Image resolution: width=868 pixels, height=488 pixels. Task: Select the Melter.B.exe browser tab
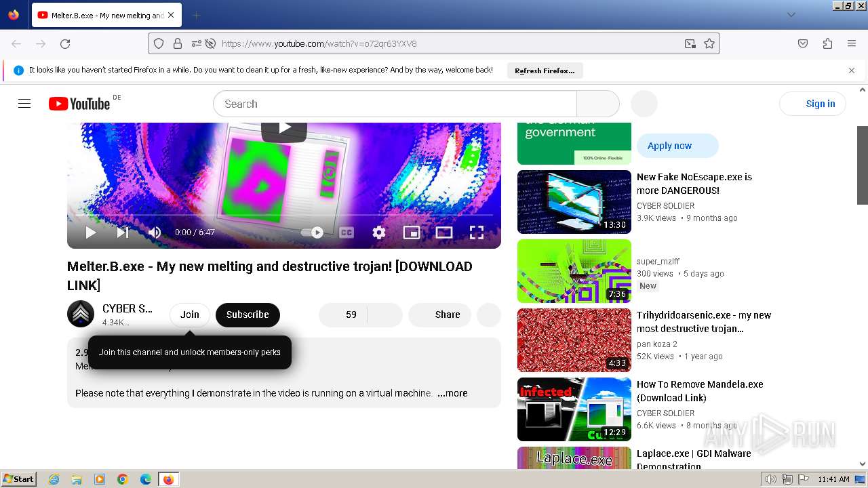(x=106, y=15)
